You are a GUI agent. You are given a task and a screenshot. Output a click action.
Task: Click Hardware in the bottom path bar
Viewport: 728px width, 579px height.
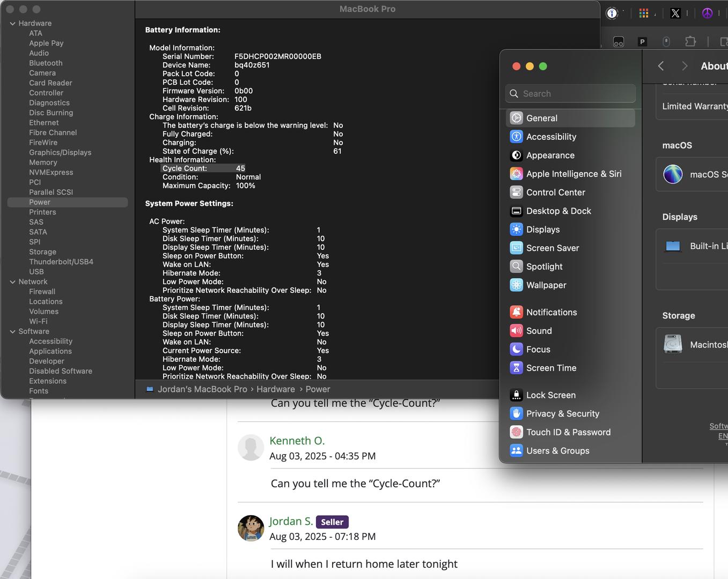(x=276, y=389)
